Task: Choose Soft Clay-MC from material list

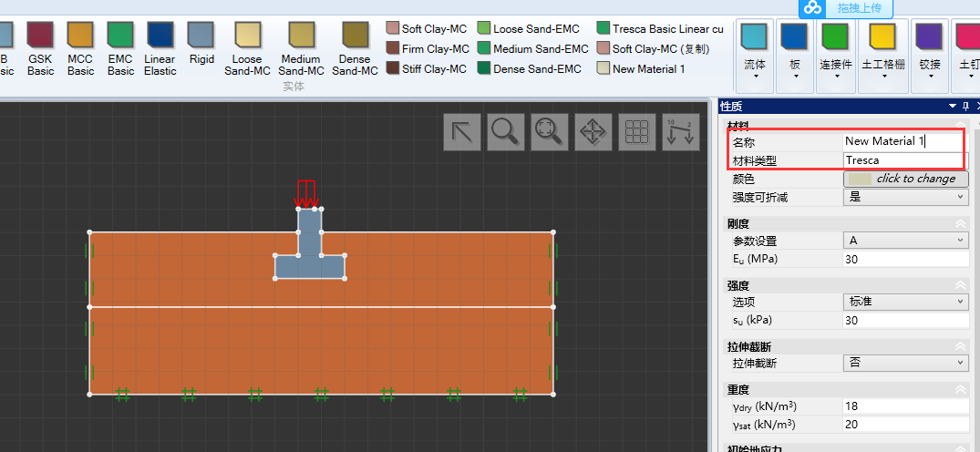Action: coord(428,29)
